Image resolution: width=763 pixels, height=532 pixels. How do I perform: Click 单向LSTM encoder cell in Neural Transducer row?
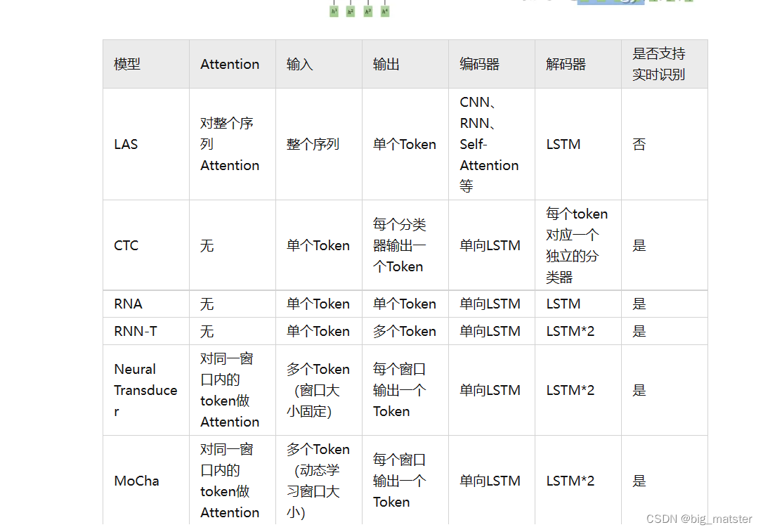pos(492,390)
